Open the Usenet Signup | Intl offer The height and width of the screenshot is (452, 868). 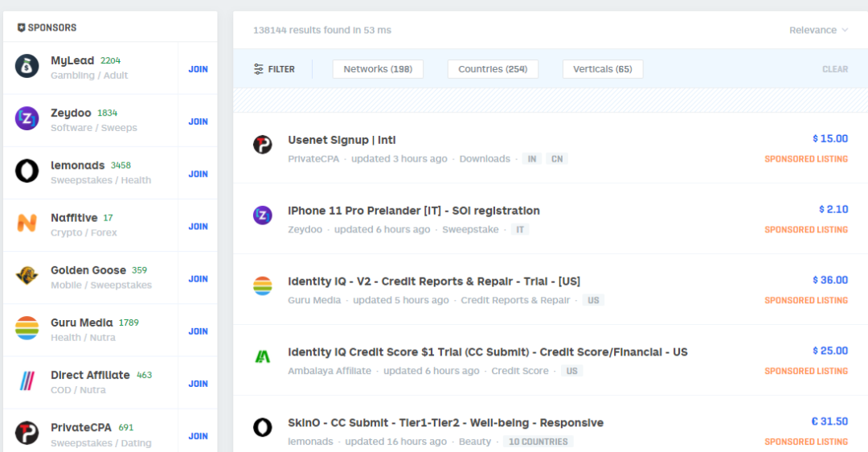click(x=342, y=140)
